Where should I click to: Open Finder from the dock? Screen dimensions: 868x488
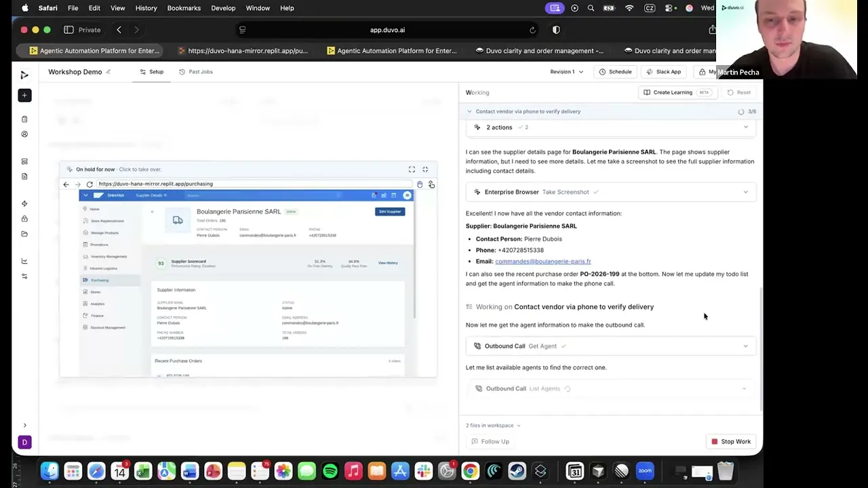click(x=50, y=471)
